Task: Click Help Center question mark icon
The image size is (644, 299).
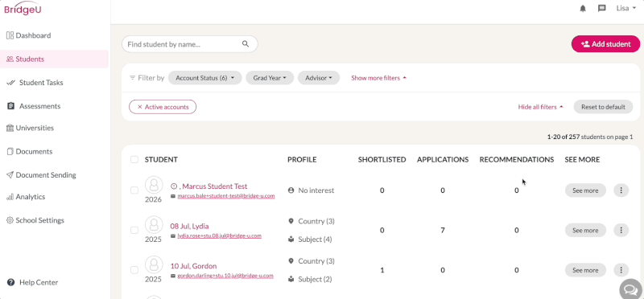Action: pos(10,282)
